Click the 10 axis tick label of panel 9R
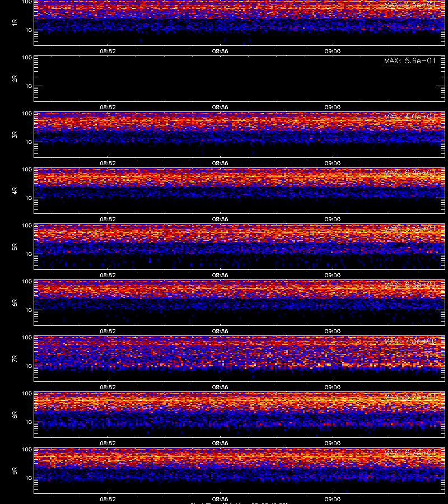Viewport: 448px width, 504px height. (x=29, y=478)
